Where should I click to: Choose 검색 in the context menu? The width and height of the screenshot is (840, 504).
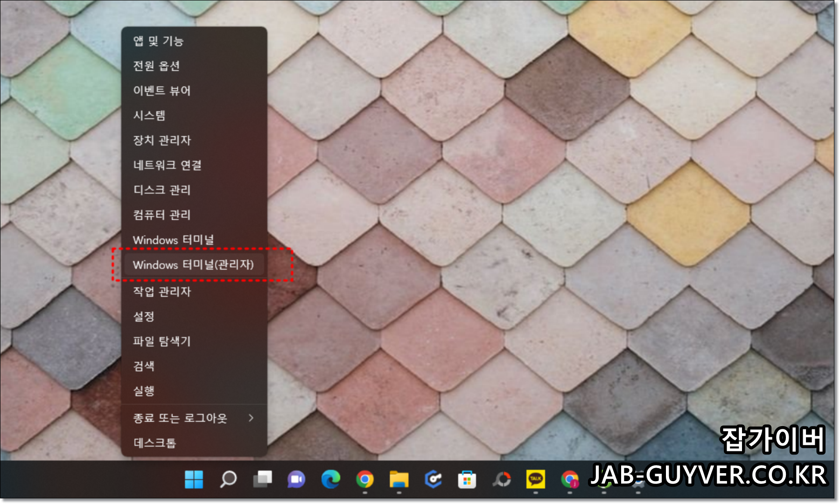194,366
